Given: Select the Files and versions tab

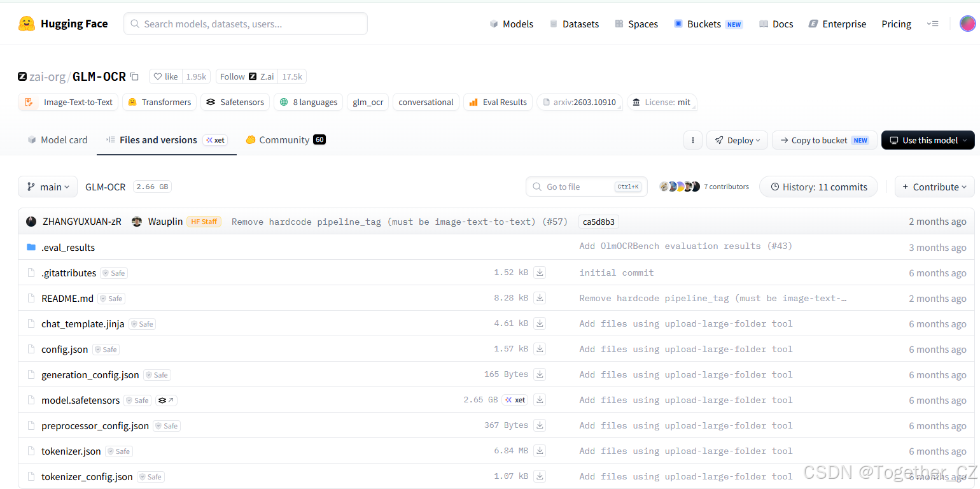Looking at the screenshot, I should point(167,140).
